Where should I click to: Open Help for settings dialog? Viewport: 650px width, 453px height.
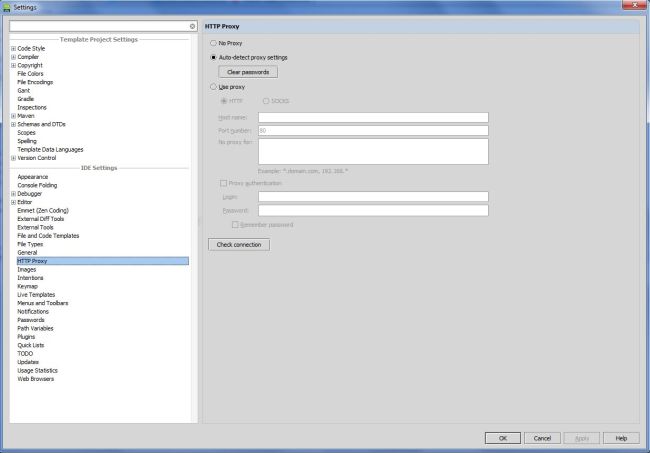(x=621, y=438)
